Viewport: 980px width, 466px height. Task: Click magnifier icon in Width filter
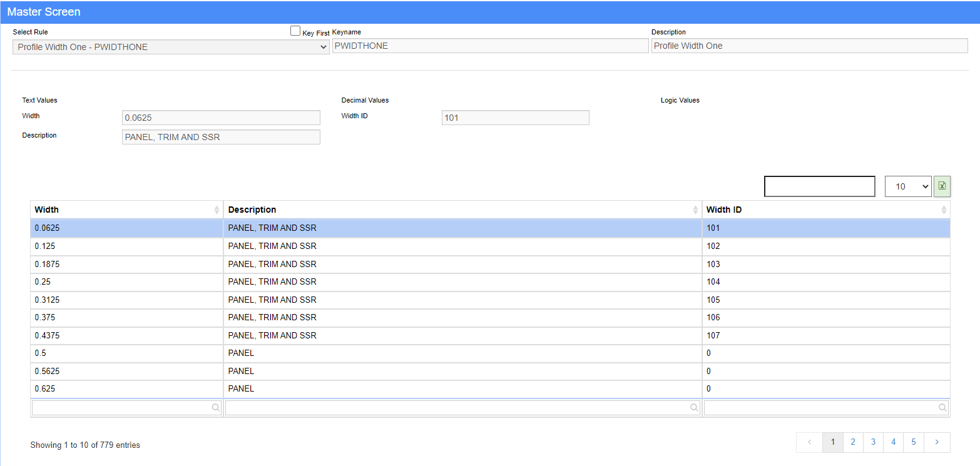pyautogui.click(x=215, y=408)
